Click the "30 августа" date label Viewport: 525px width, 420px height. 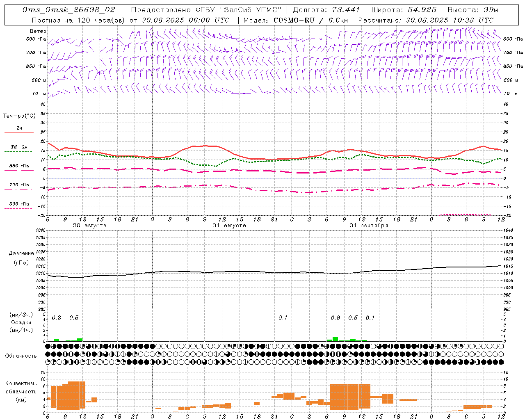(90, 226)
